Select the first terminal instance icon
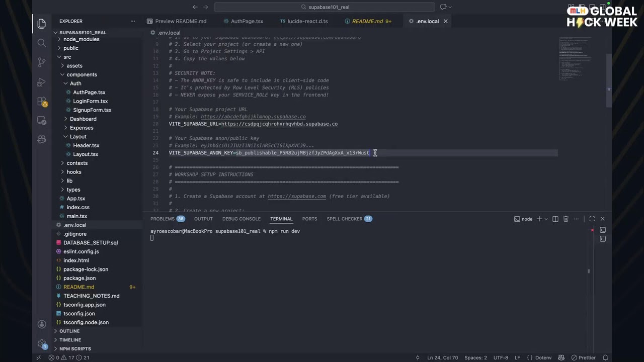 point(603,230)
